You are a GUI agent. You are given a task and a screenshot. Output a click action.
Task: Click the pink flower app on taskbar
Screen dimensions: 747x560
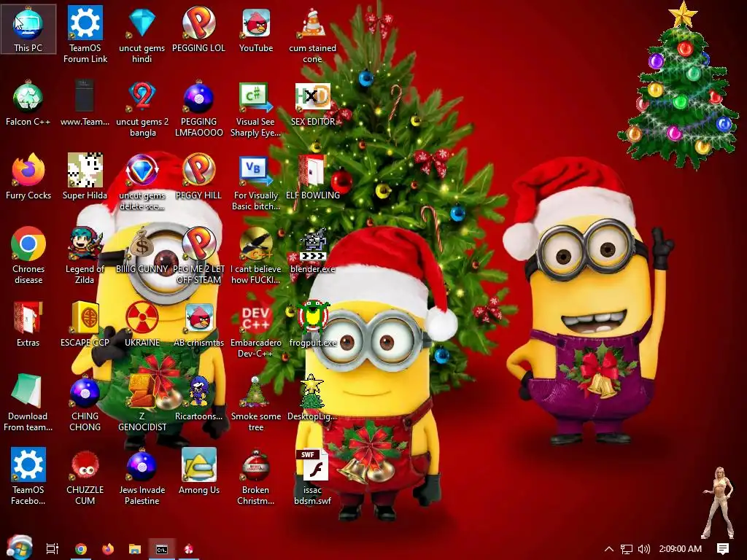coord(189,549)
